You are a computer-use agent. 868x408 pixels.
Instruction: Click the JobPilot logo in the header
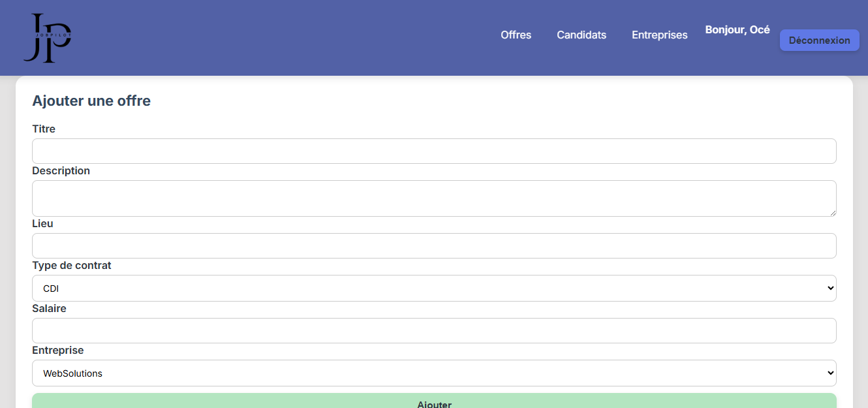(47, 38)
